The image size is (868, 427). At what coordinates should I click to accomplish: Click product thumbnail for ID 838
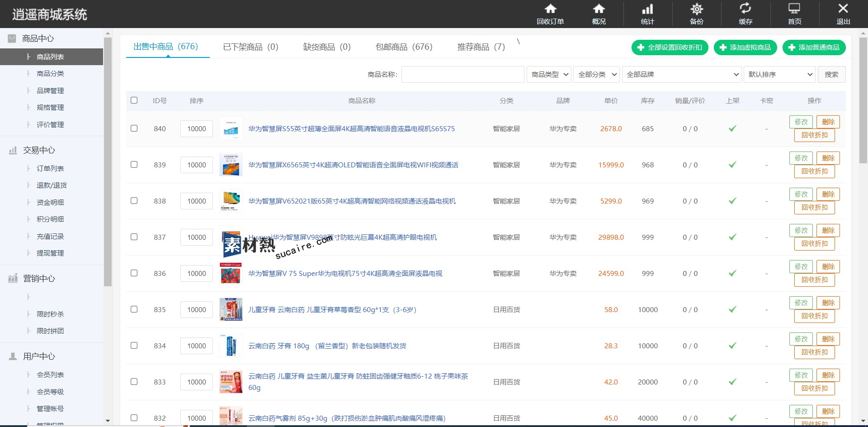coord(231,201)
